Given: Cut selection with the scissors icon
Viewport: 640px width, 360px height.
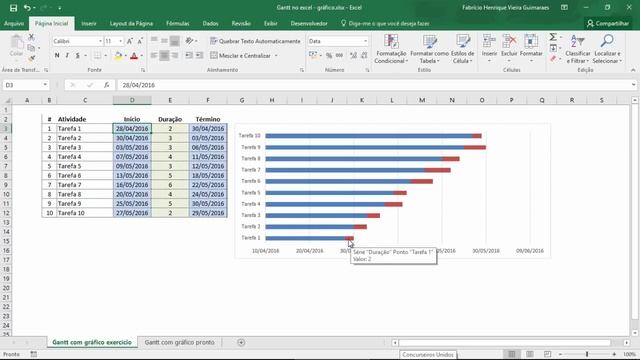Looking at the screenshot, I should point(31,37).
